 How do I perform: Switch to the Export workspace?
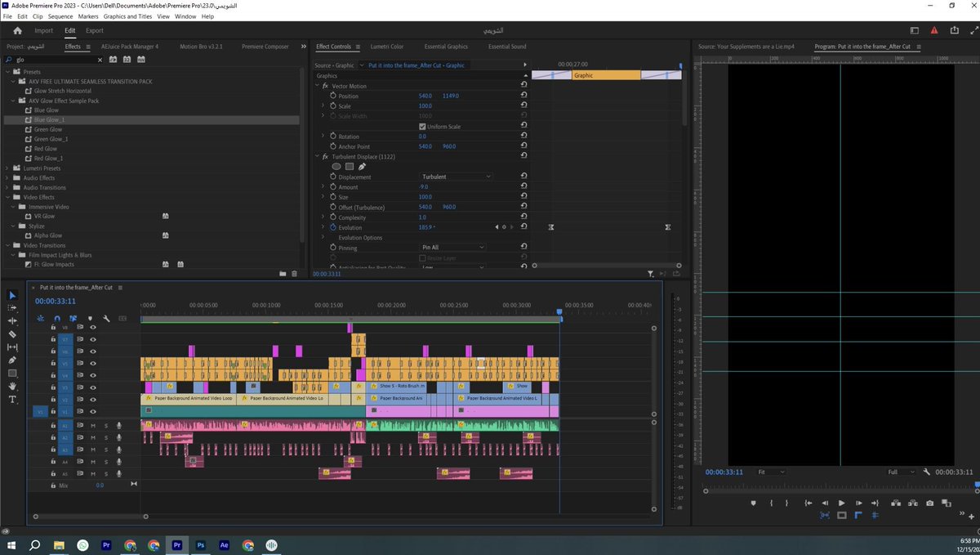[x=95, y=30]
